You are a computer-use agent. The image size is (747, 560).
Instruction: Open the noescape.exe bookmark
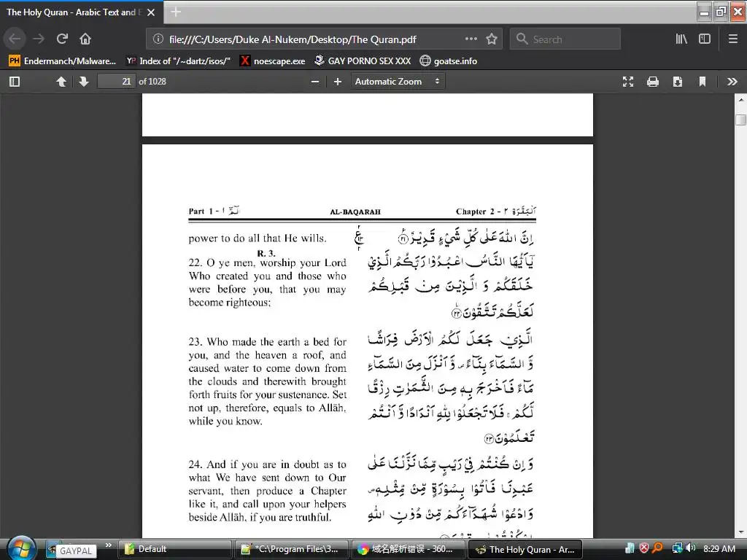(273, 61)
